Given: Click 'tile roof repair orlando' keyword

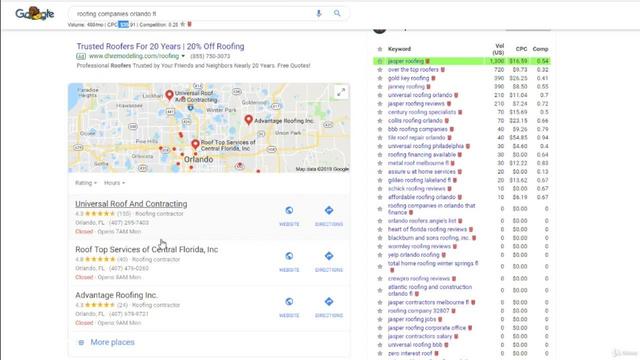Looking at the screenshot, I should [x=416, y=138].
